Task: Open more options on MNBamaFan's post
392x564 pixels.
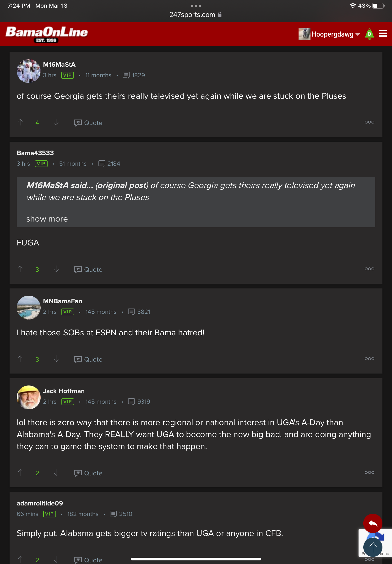Action: [x=369, y=359]
